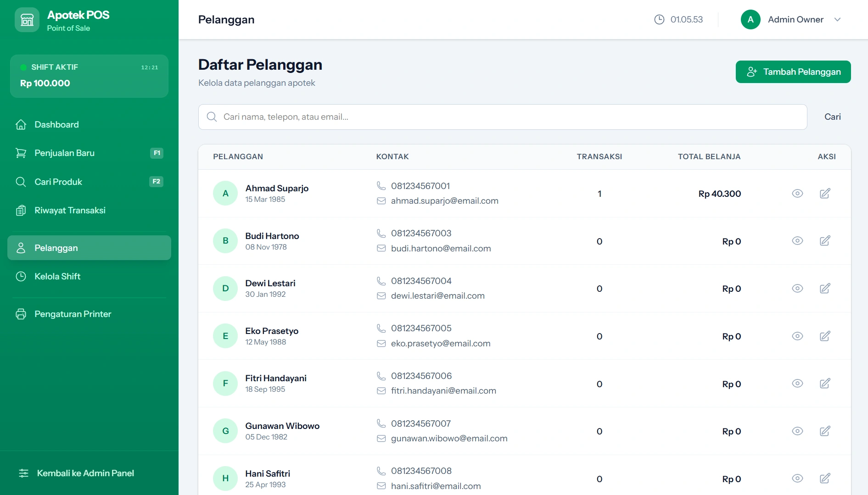Click Eko Prasetyo's avatar letter E
868x495 pixels.
pyautogui.click(x=225, y=336)
